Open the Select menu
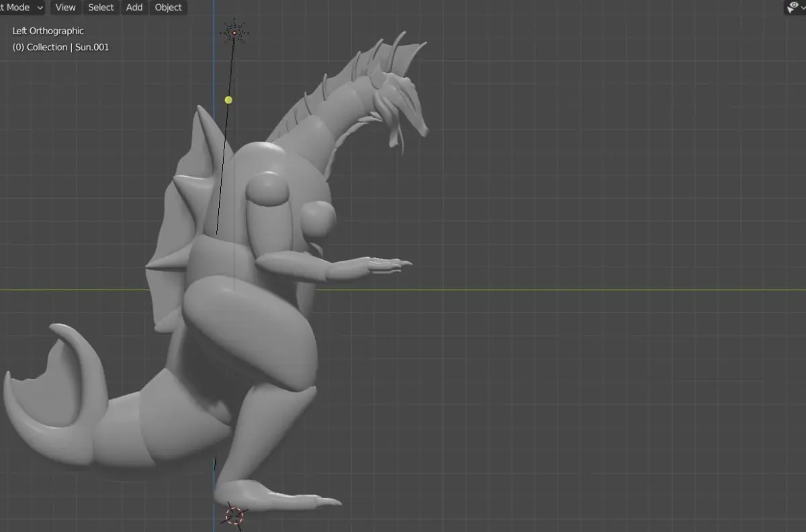Screen dimensions: 806x532 point(101,7)
